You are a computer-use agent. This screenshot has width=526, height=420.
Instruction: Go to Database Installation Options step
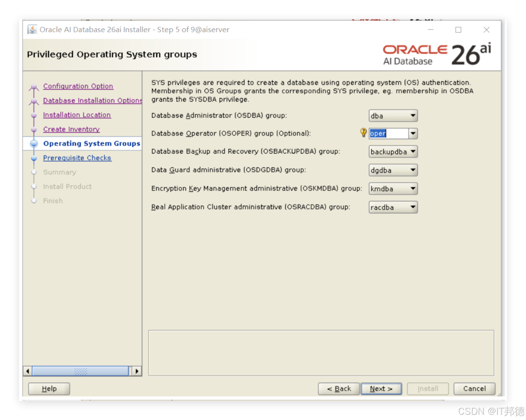pos(92,101)
